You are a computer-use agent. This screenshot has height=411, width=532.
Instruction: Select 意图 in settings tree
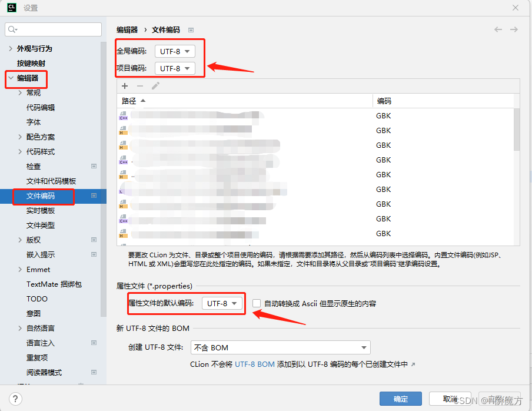34,314
